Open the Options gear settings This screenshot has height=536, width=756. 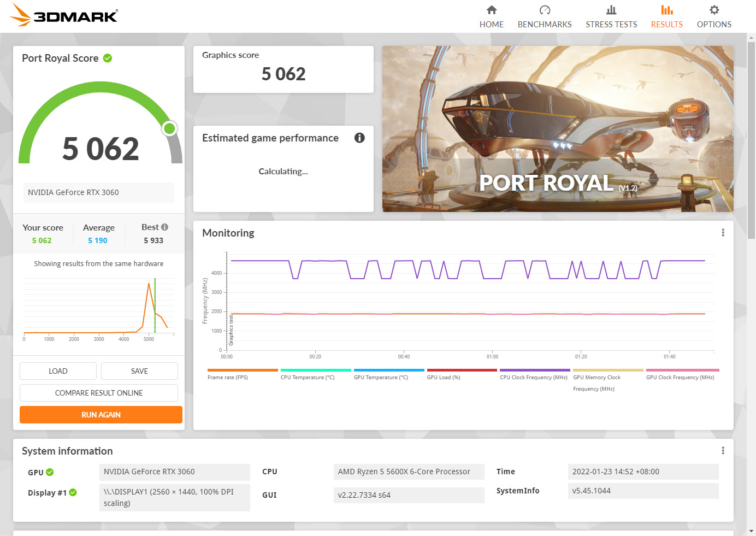pos(713,16)
